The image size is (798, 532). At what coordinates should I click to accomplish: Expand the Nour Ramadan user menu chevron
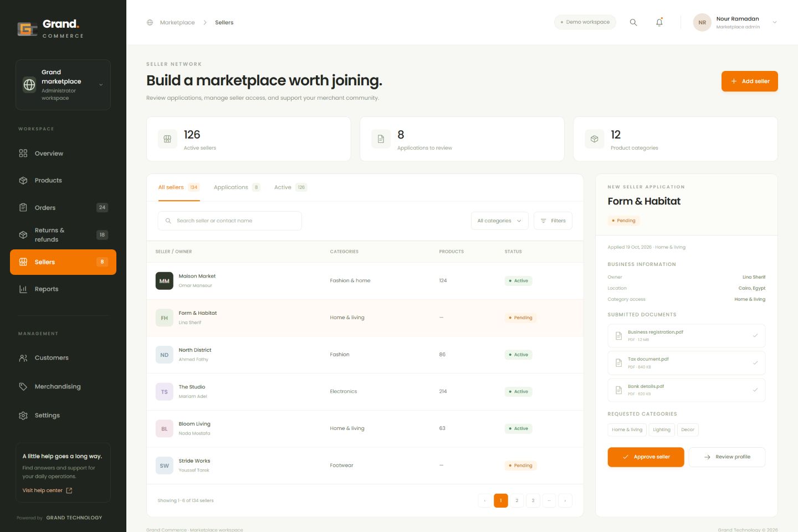click(x=775, y=23)
